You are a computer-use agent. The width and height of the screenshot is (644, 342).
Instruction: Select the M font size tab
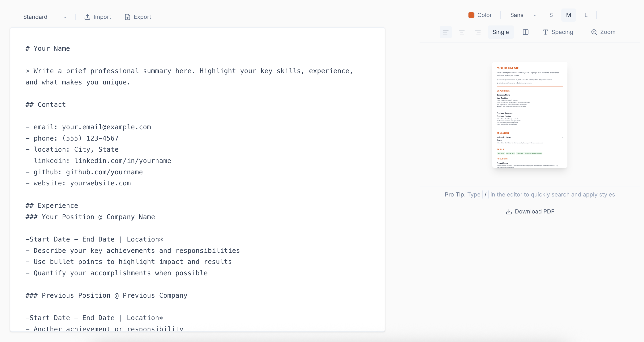tap(568, 15)
